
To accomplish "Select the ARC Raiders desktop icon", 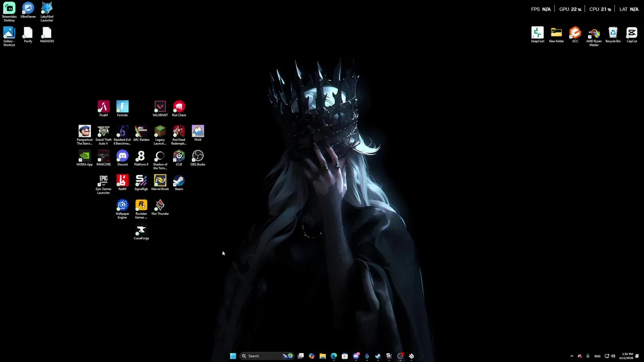I will [141, 134].
